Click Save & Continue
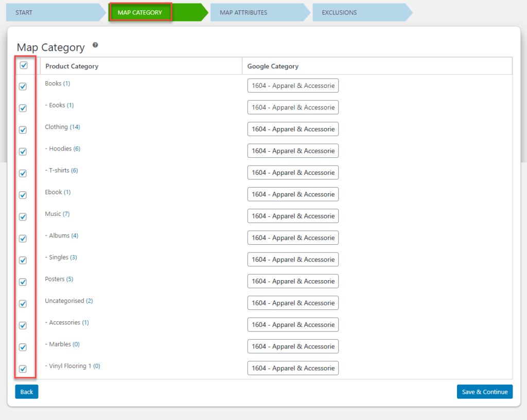The width and height of the screenshot is (527, 420). click(x=484, y=392)
